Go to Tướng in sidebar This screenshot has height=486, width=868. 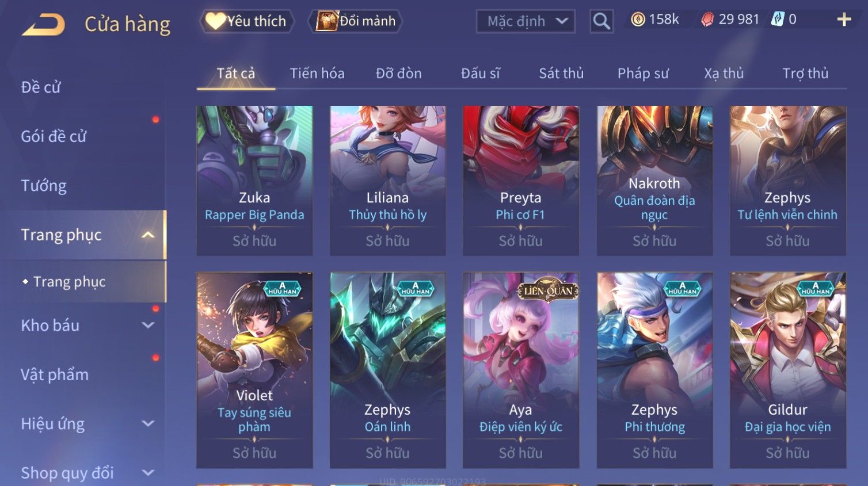point(44,186)
